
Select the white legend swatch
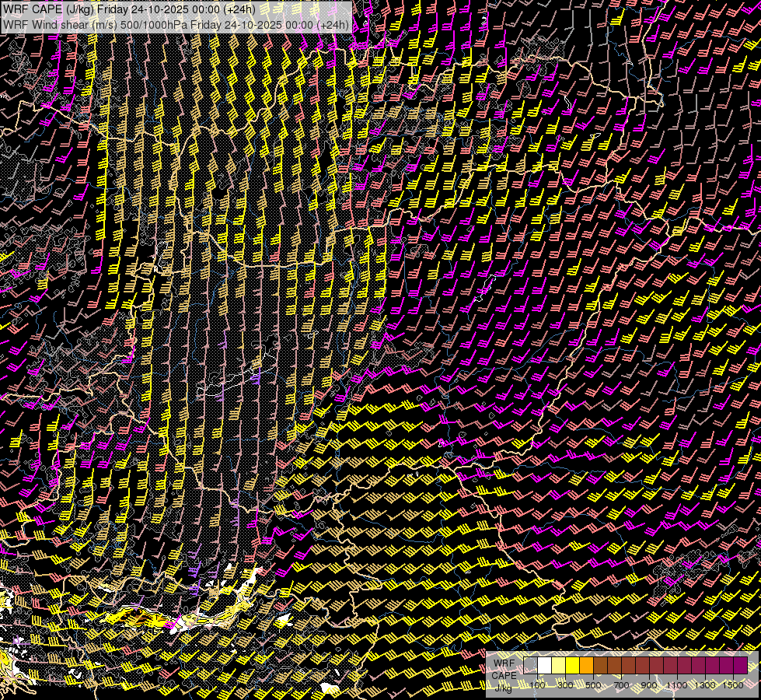545,665
